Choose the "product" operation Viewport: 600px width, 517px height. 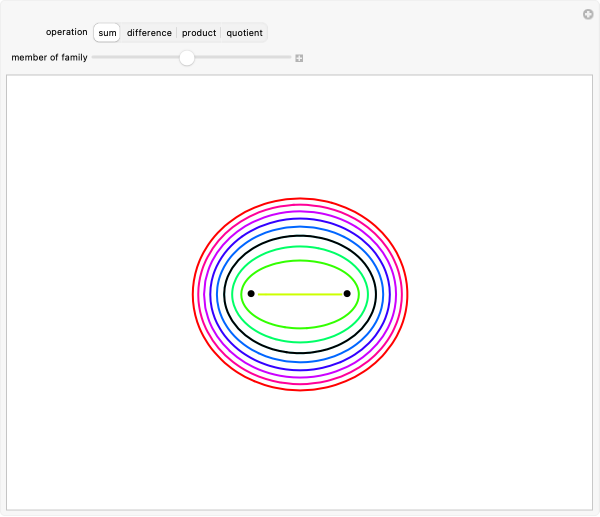[x=199, y=33]
